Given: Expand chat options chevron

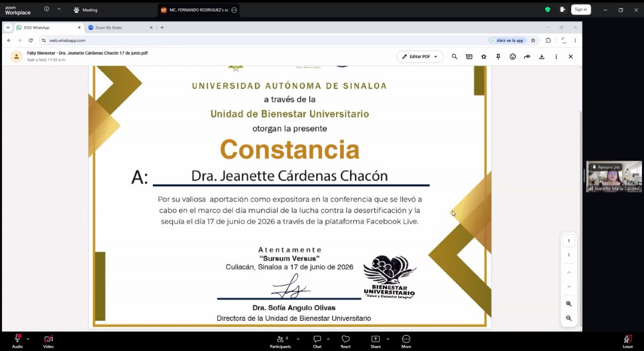Looking at the screenshot, I should coord(328,339).
